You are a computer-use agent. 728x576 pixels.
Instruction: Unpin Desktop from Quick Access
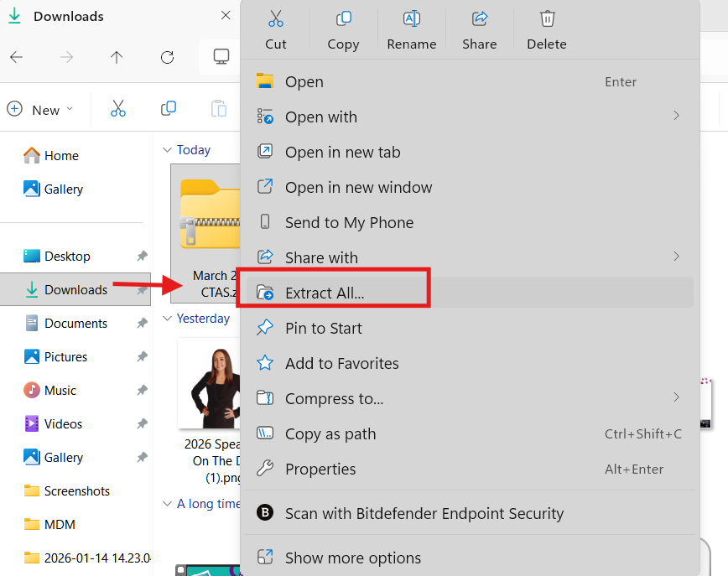point(142,257)
